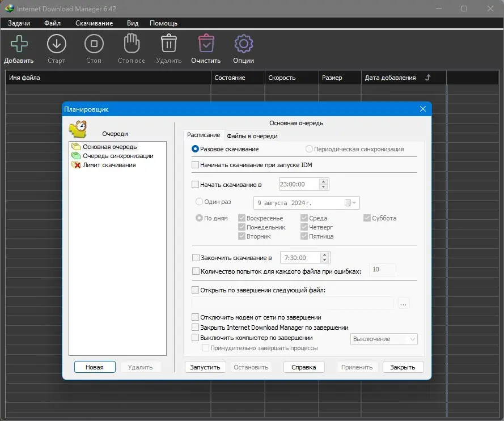Click the Очистить clipboard-check icon
Viewport: 504px width, 421px height.
pos(206,43)
